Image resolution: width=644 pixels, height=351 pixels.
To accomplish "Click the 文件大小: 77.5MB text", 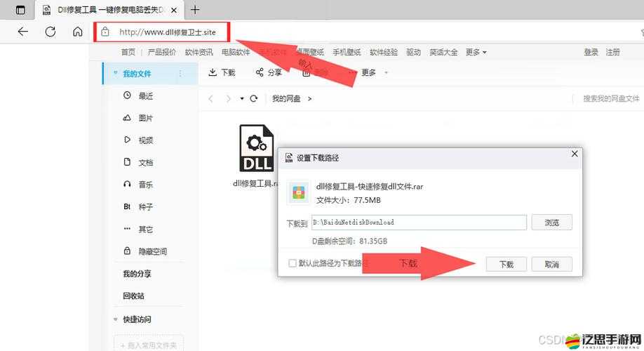I will click(x=348, y=200).
